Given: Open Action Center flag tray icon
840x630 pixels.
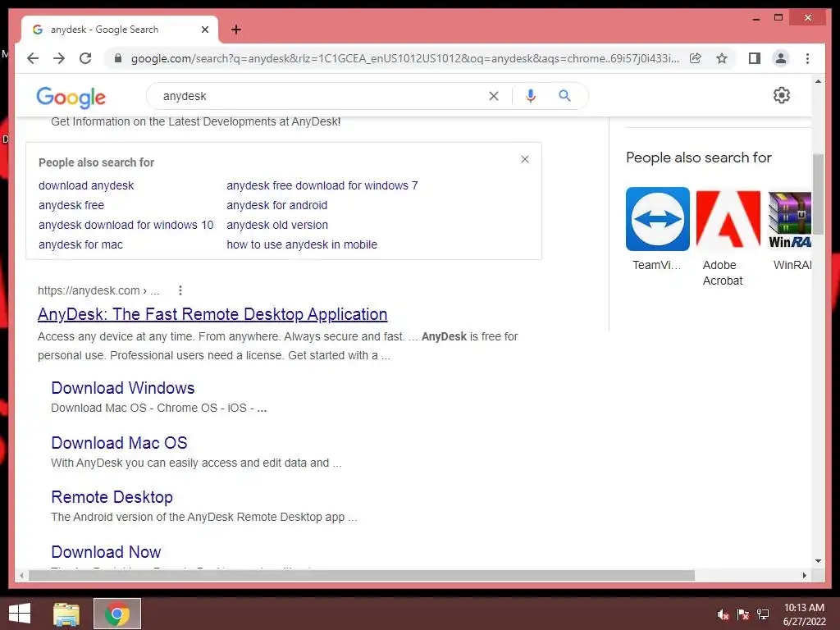Looking at the screenshot, I should click(742, 614).
